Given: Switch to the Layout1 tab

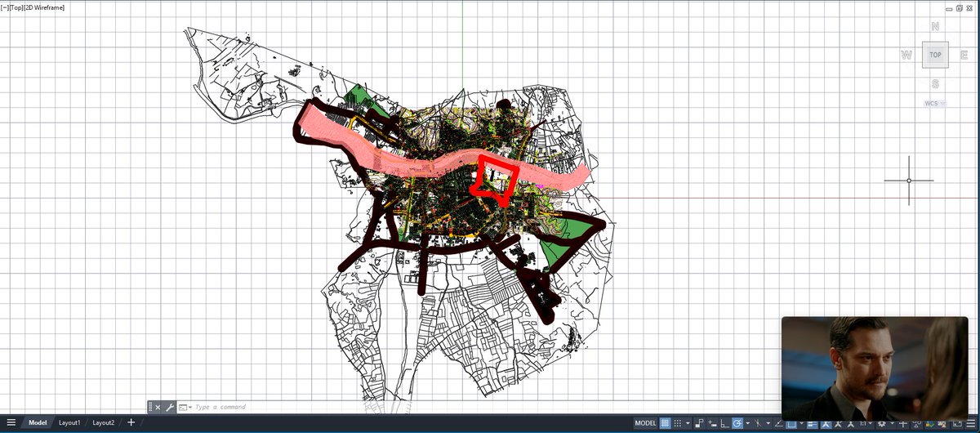Looking at the screenshot, I should pos(69,422).
